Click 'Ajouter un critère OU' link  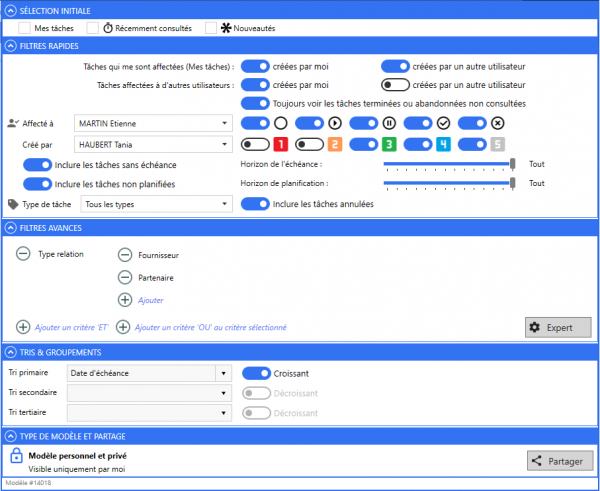pos(210,328)
